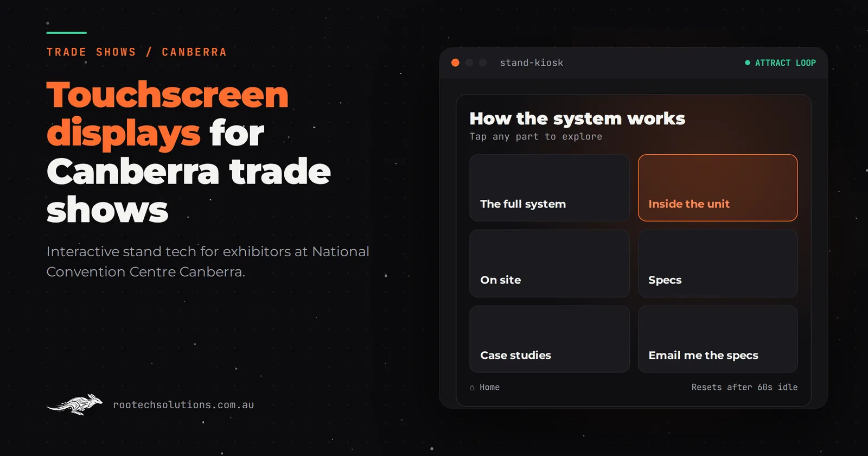The height and width of the screenshot is (456, 868).
Task: Select the "On site" tile
Action: [549, 263]
